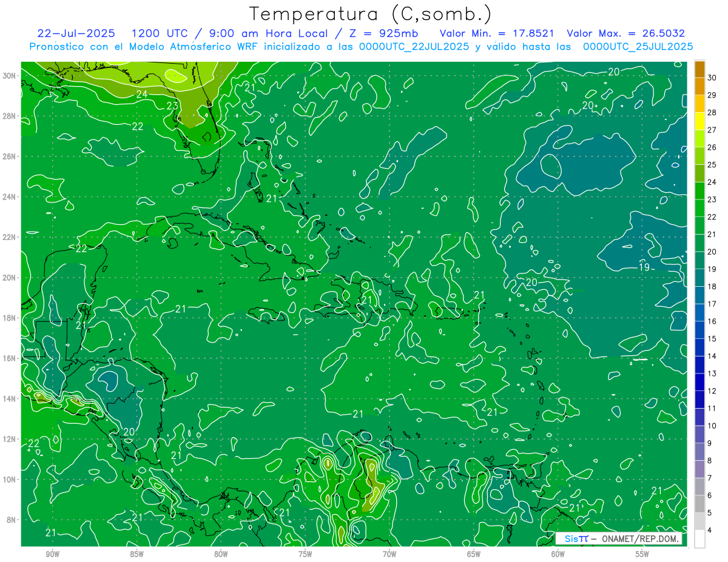Click the color bar label '30'
This screenshot has width=728, height=562.
712,77
